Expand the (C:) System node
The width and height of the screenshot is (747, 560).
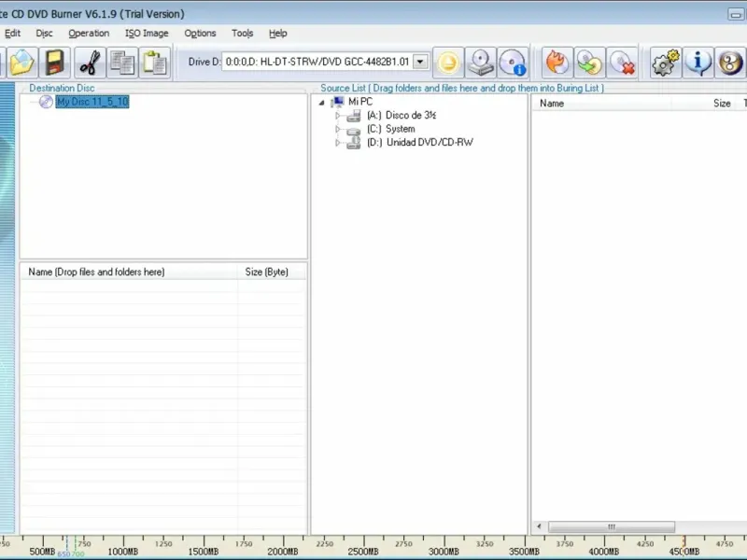tap(338, 129)
